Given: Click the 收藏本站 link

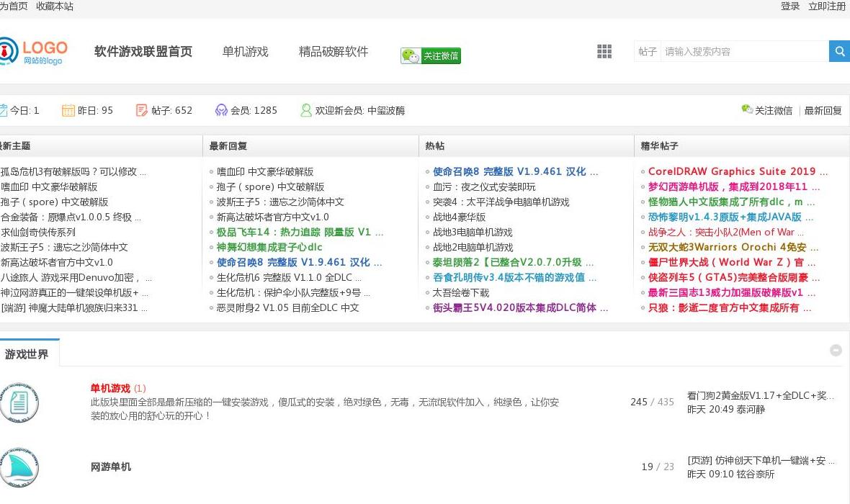Looking at the screenshot, I should (x=55, y=6).
